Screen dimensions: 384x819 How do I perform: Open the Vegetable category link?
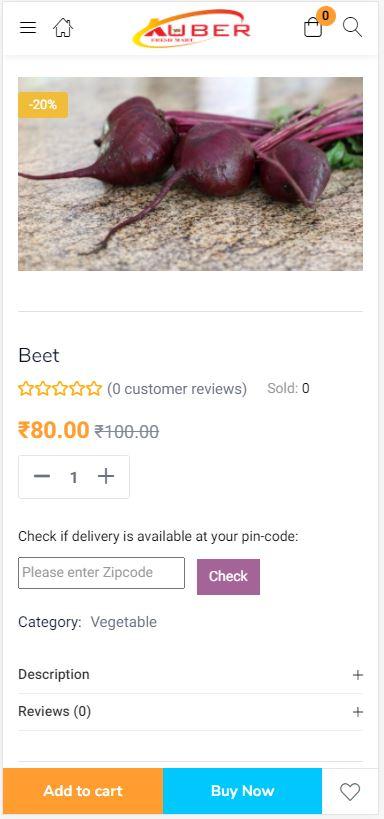click(x=123, y=622)
